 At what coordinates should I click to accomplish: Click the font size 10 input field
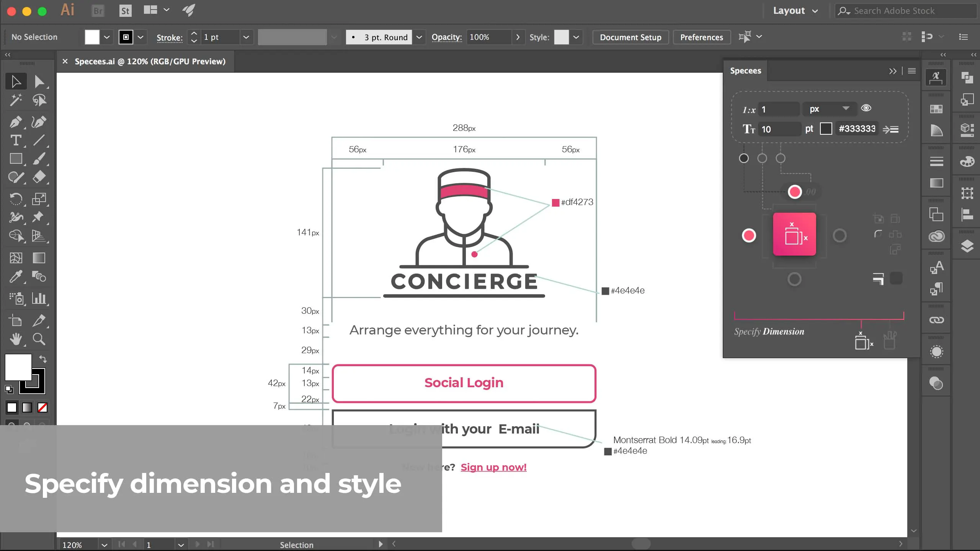tap(780, 129)
